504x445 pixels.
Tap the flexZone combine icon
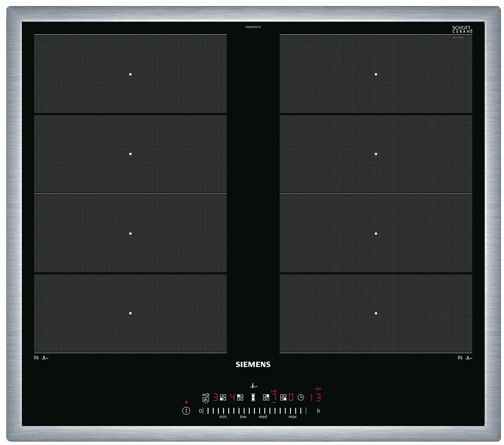point(253,397)
